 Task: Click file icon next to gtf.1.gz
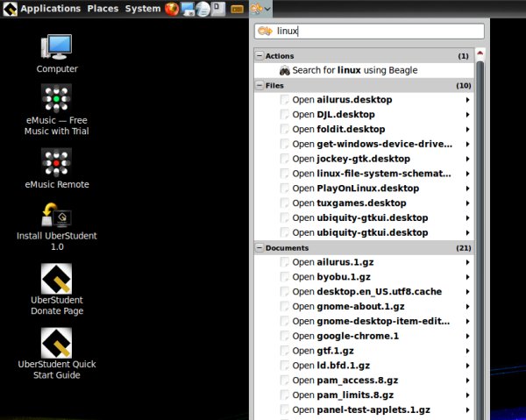tap(284, 351)
